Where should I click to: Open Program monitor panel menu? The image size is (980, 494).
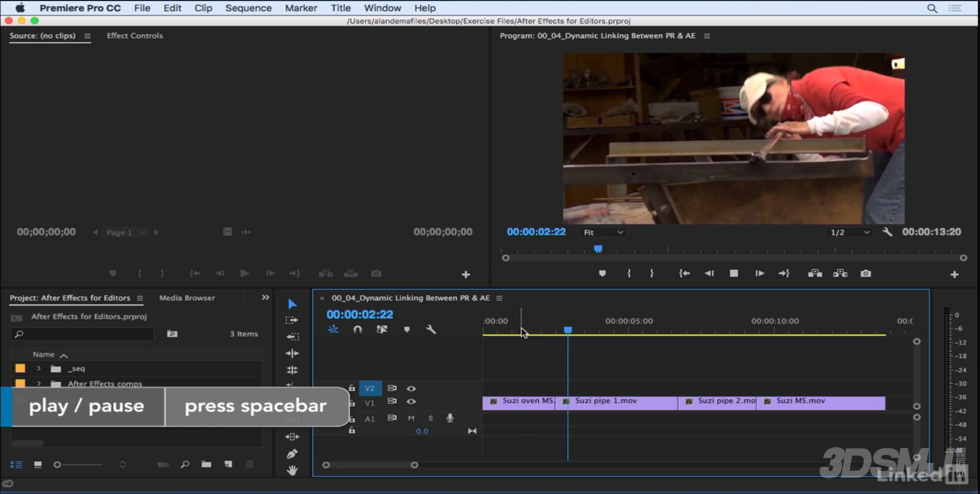[x=707, y=36]
